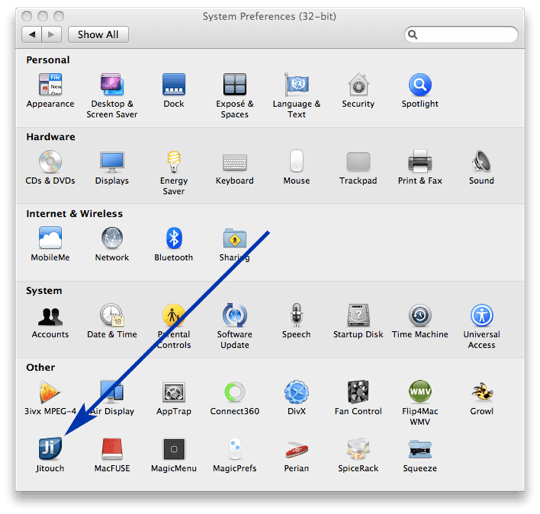
Task: Click the magnifying glass in search field
Action: [x=413, y=34]
